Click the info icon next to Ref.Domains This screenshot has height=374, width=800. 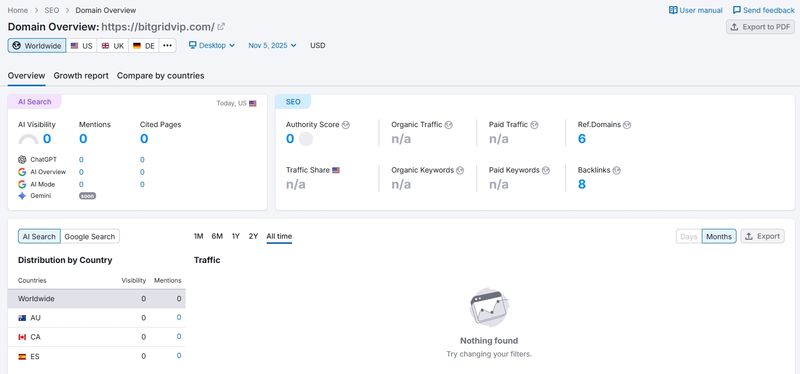(x=627, y=124)
